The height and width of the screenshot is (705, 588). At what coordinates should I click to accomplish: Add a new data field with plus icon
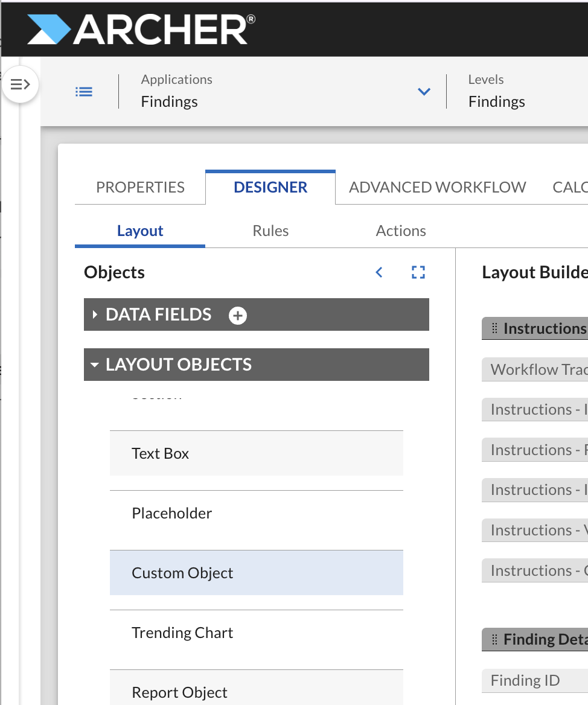pos(238,315)
